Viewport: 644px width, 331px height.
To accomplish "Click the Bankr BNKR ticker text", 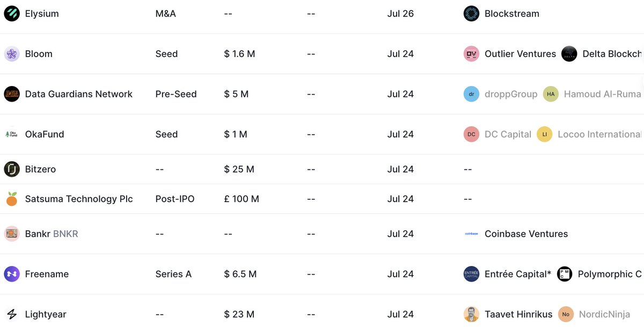I will (x=65, y=234).
